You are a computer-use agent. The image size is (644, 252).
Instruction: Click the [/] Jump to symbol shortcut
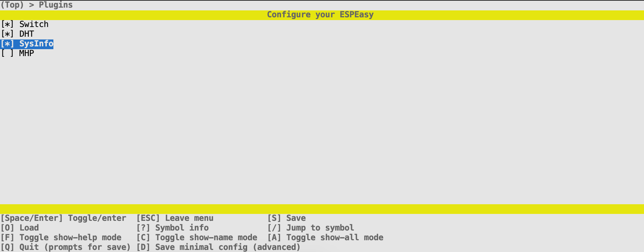pyautogui.click(x=311, y=228)
